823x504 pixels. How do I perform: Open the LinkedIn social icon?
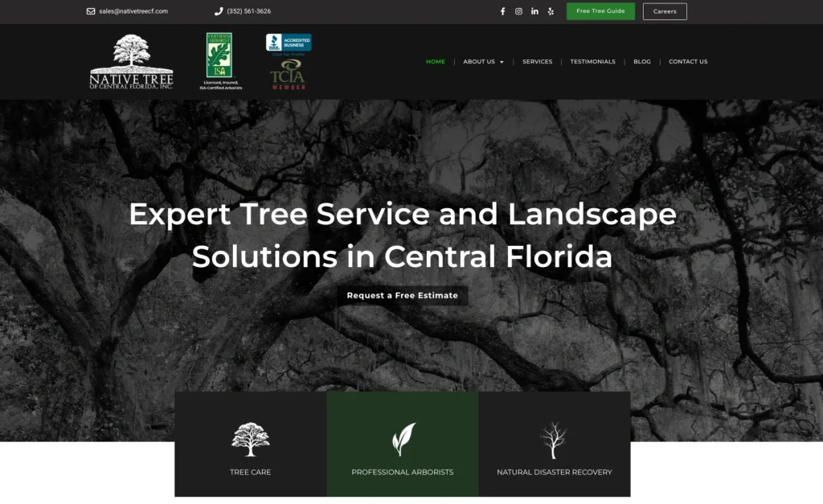pos(534,11)
